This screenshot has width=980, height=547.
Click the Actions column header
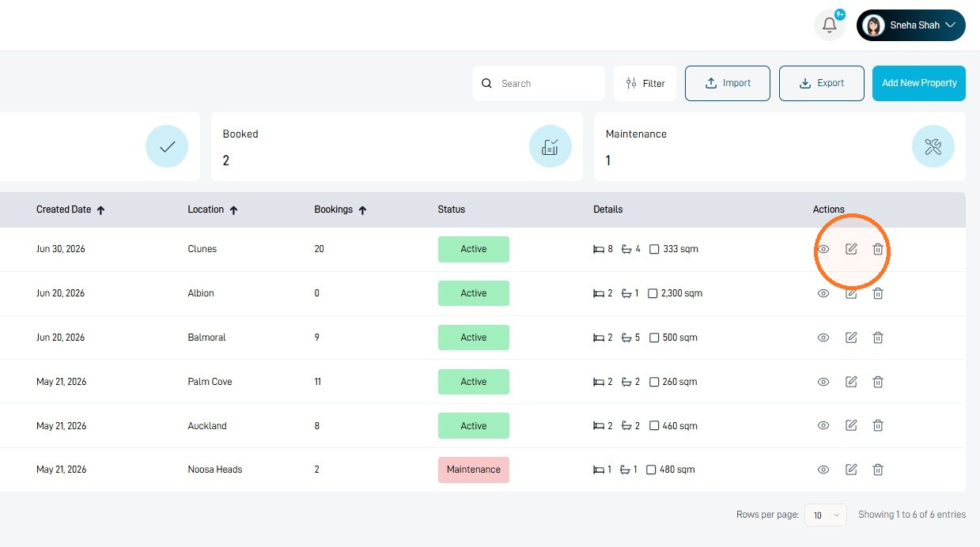point(829,209)
